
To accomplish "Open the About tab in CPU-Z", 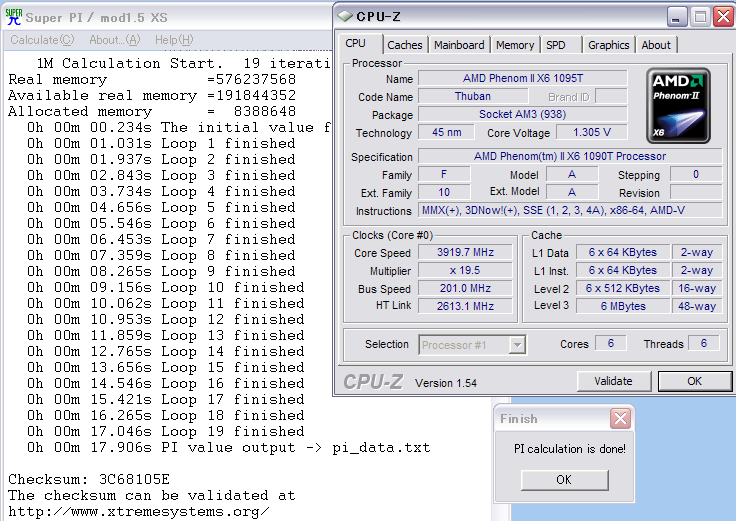I will (x=656, y=45).
